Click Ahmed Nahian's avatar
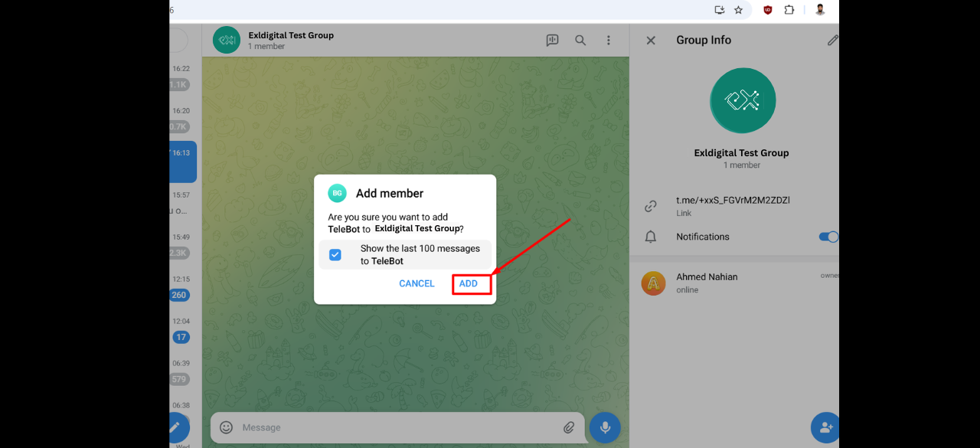 pos(653,283)
